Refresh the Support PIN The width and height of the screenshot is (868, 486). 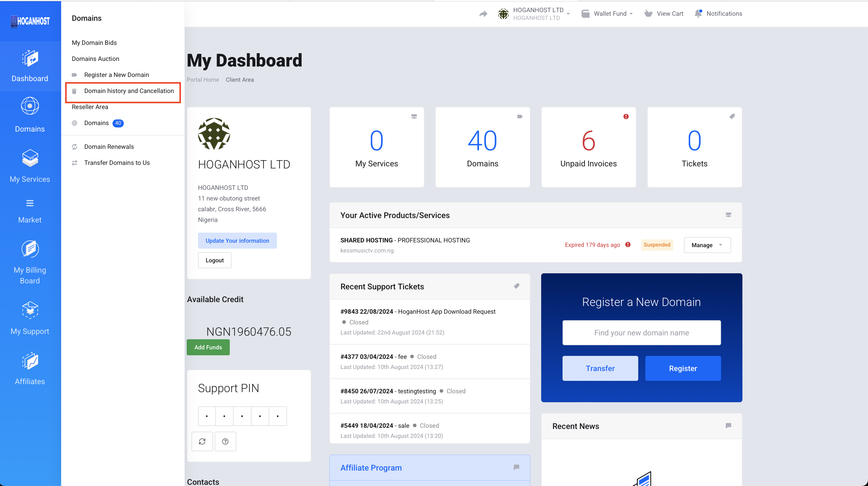(x=202, y=441)
